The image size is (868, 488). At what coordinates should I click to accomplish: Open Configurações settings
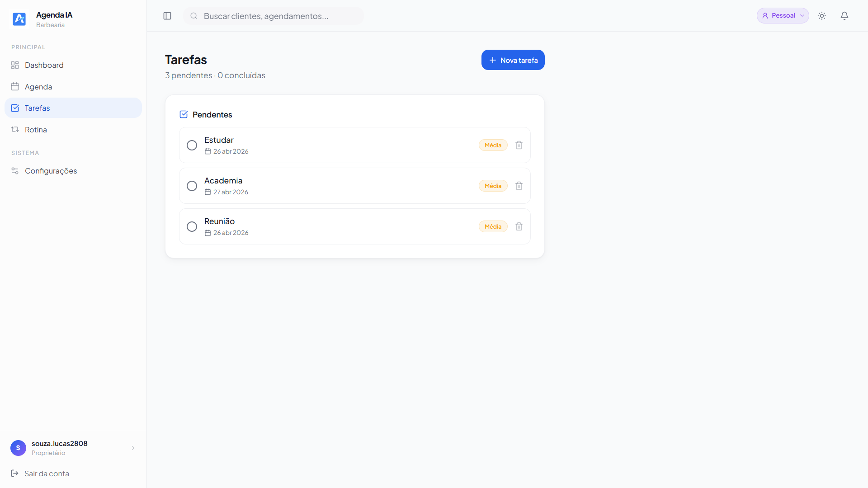(73, 171)
